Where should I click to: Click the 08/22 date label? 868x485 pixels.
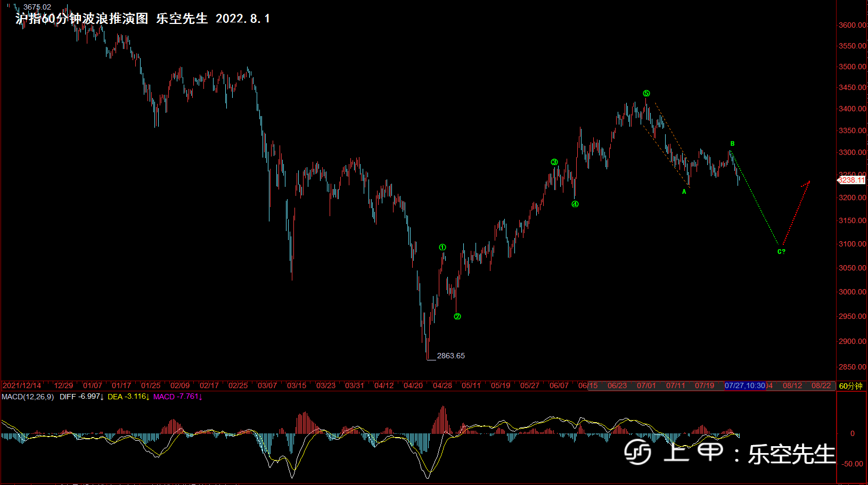[x=821, y=385]
